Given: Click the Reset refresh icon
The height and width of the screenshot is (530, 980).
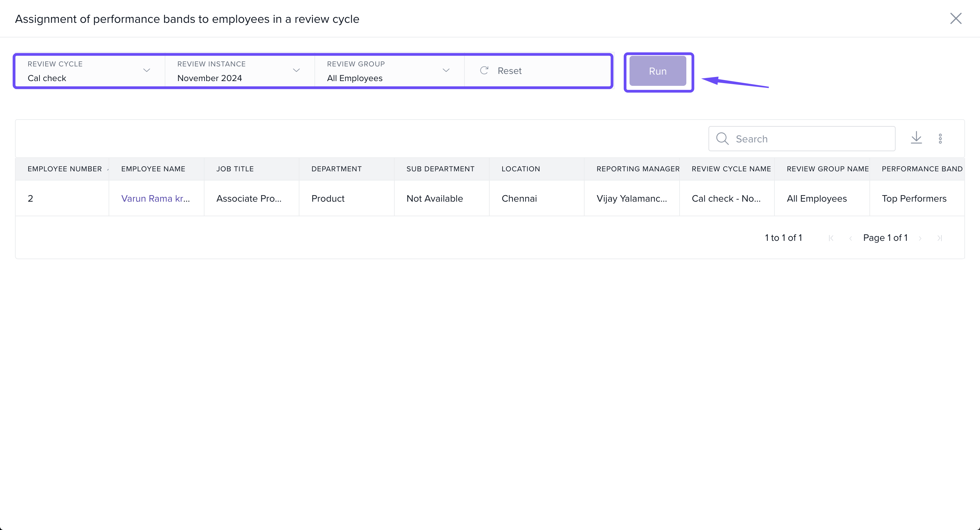Looking at the screenshot, I should (484, 71).
